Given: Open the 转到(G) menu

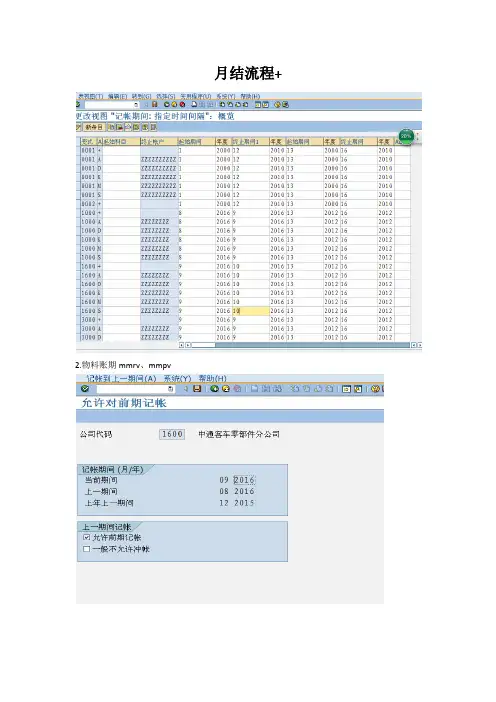Looking at the screenshot, I should 141,96.
